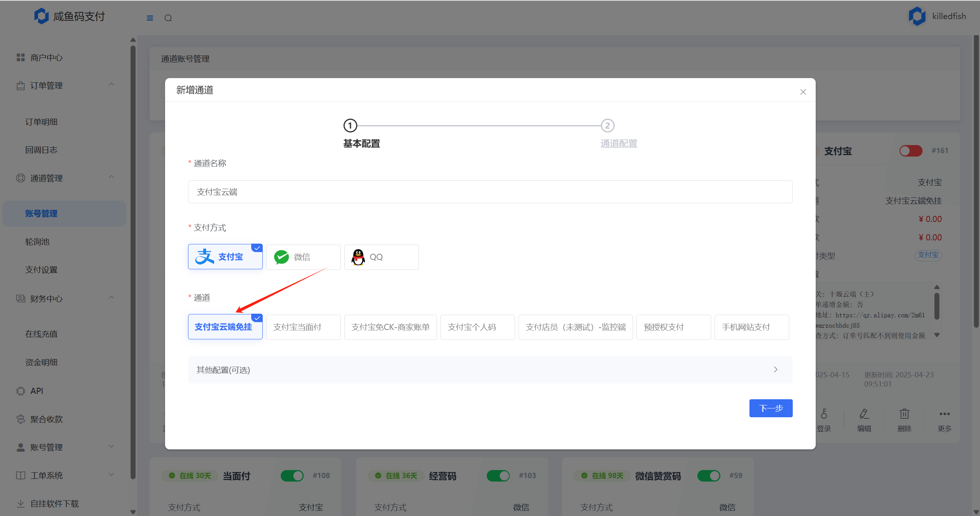Image resolution: width=980 pixels, height=516 pixels.
Task: Click the 支付宝 tag on card #161
Action: click(928, 255)
